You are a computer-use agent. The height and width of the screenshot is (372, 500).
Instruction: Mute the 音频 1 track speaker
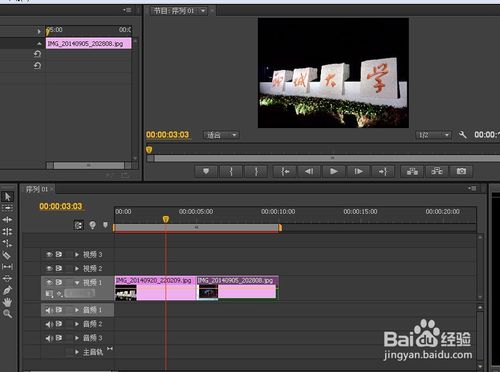click(49, 310)
